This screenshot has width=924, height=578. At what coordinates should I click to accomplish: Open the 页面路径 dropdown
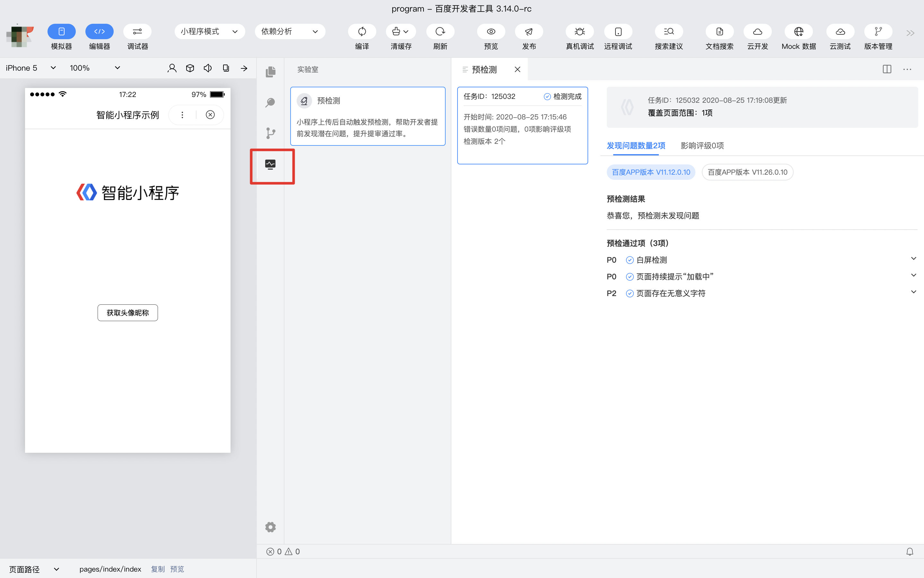(x=34, y=569)
